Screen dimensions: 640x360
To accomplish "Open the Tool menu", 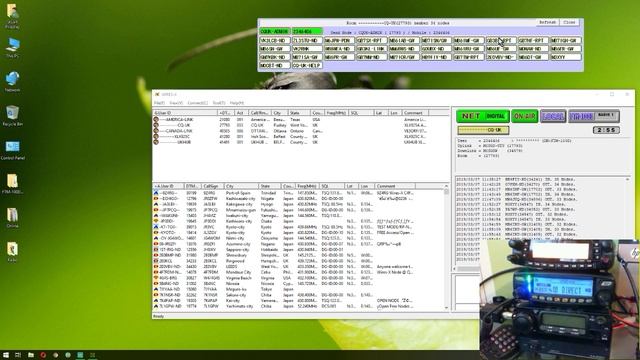I will click(219, 103).
